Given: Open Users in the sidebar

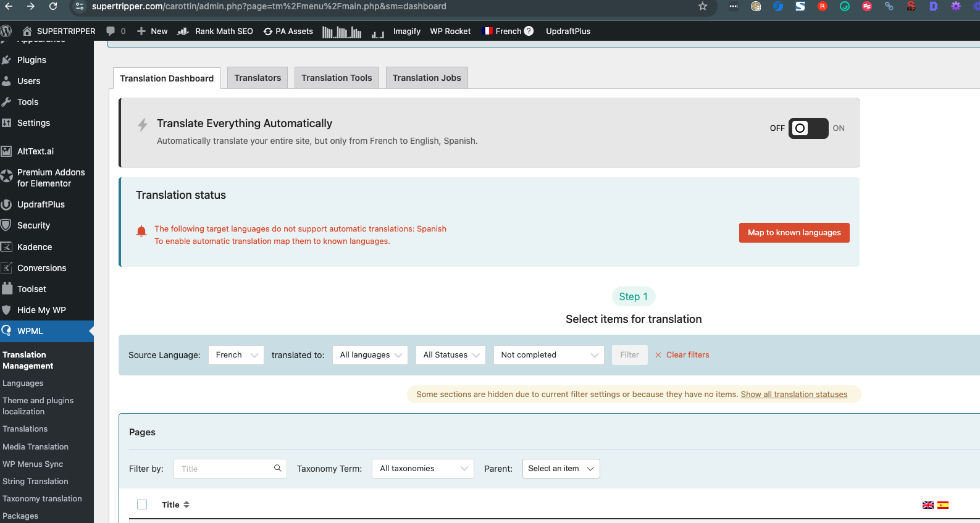Looking at the screenshot, I should coord(28,81).
